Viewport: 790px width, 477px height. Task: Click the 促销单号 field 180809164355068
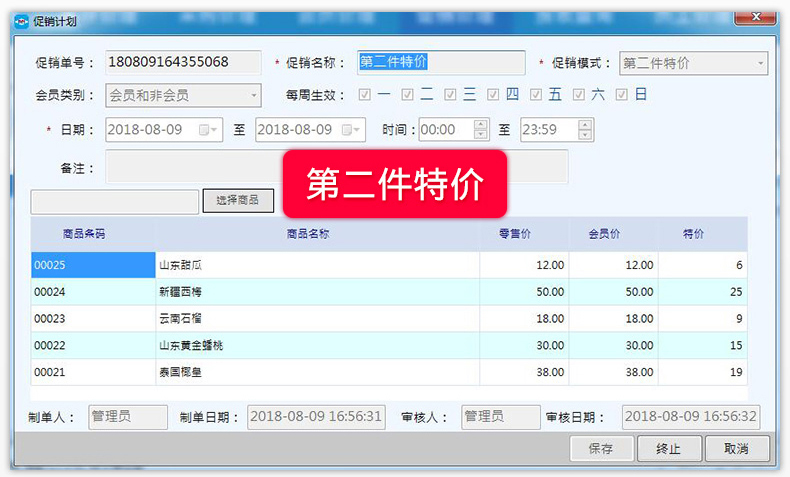[x=183, y=62]
